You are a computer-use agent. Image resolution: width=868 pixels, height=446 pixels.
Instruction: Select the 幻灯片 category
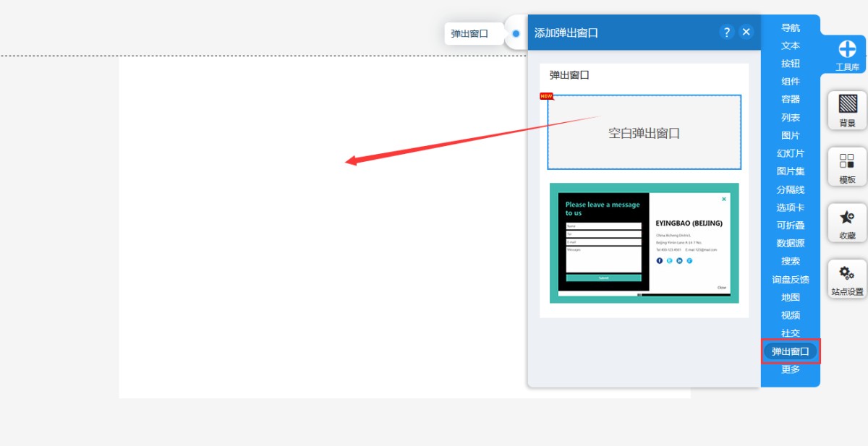[791, 153]
